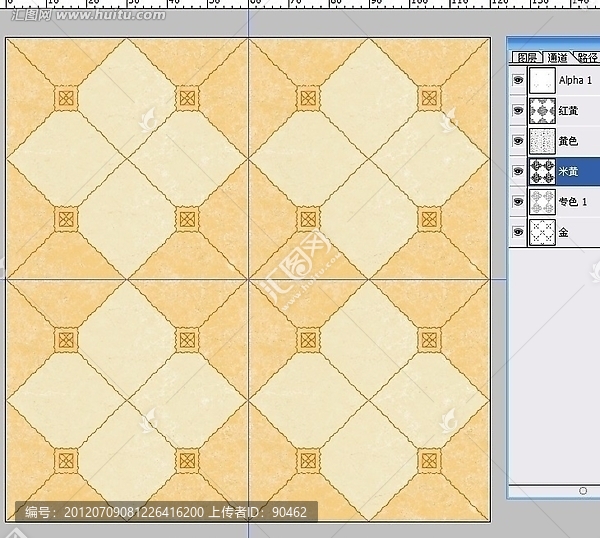Click the 金 channel thumbnail

(542, 232)
